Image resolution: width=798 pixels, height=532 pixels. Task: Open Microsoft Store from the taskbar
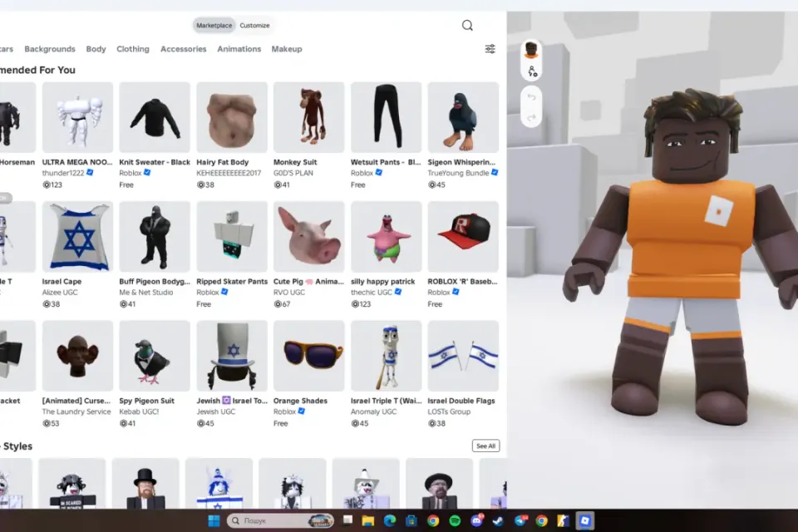click(411, 521)
